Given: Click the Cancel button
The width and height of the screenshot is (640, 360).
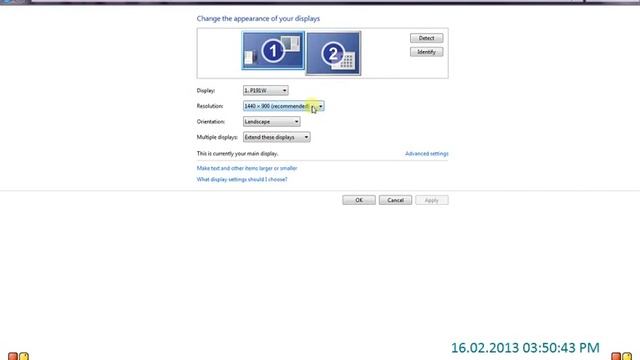Looking at the screenshot, I should [x=395, y=200].
